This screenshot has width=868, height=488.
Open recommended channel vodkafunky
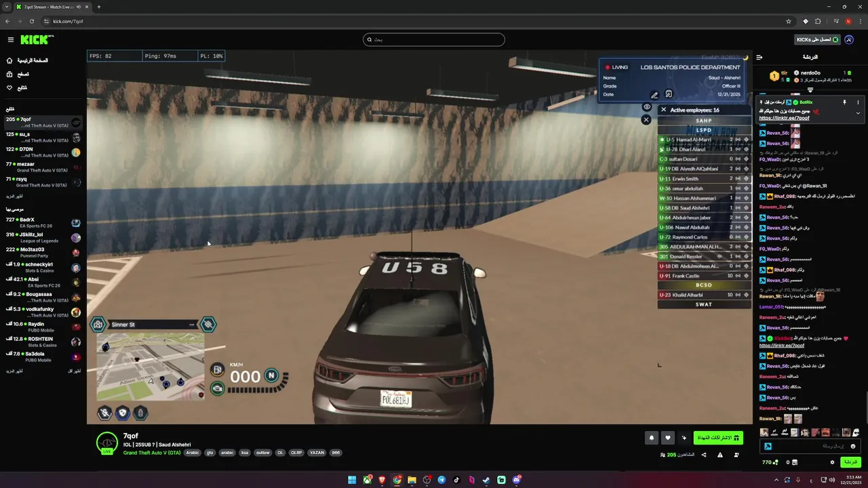(x=42, y=312)
